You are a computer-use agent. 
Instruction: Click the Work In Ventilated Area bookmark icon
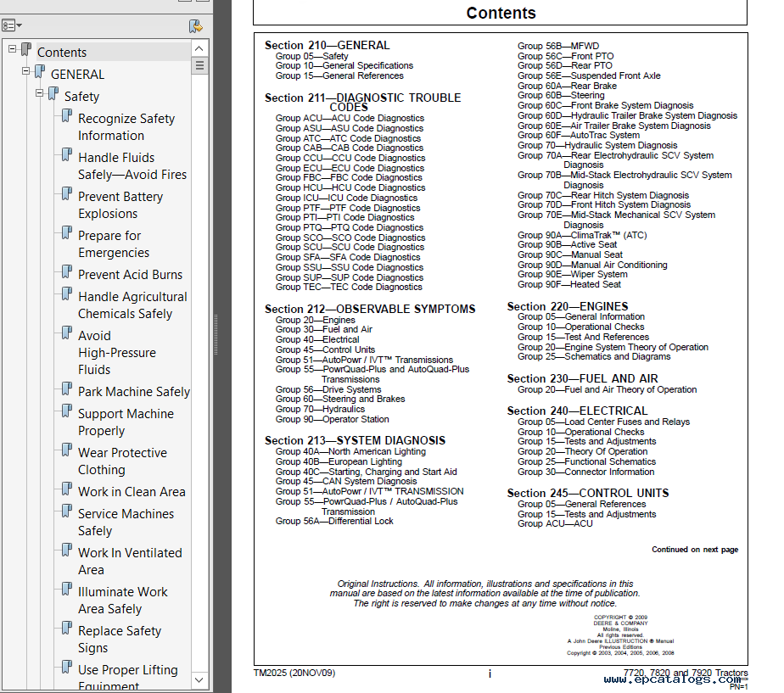coord(66,550)
